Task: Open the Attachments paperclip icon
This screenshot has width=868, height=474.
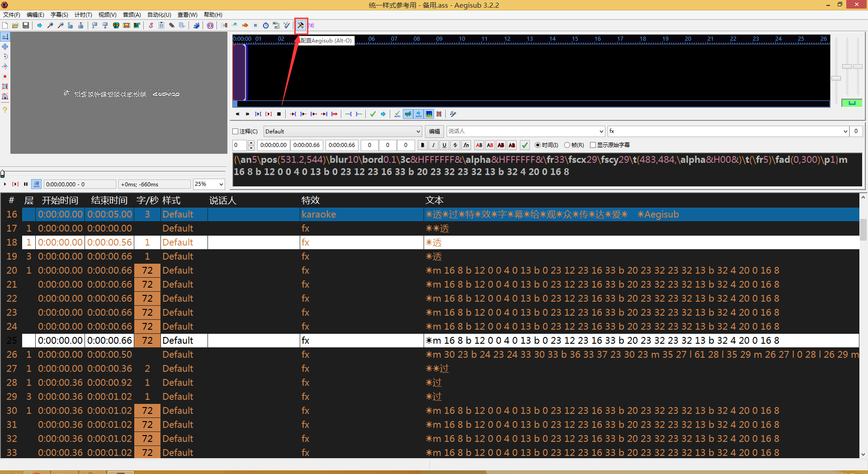Action: pyautogui.click(x=172, y=25)
